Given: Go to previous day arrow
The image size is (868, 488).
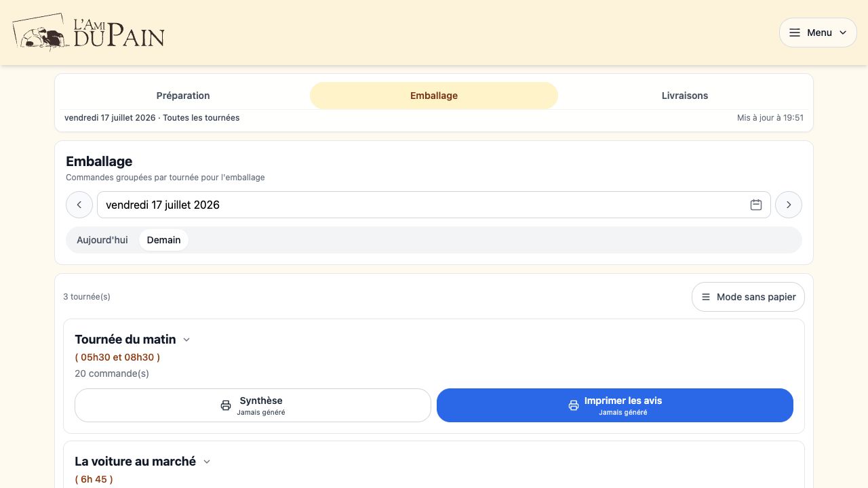Looking at the screenshot, I should point(79,205).
